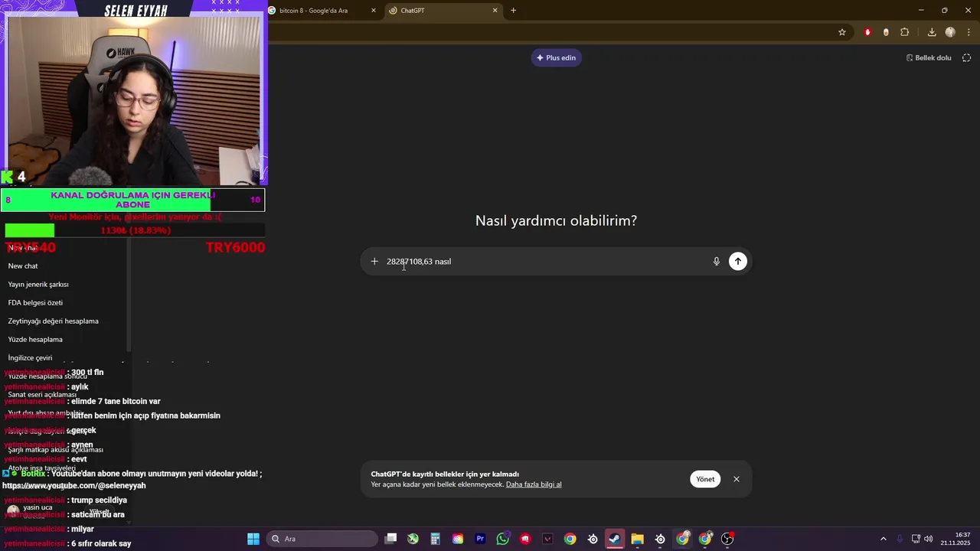Image resolution: width=980 pixels, height=551 pixels.
Task: Open a new browser tab
Action: click(513, 10)
